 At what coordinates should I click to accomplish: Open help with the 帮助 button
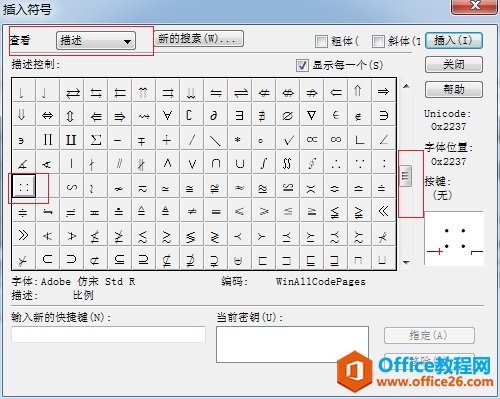(454, 89)
